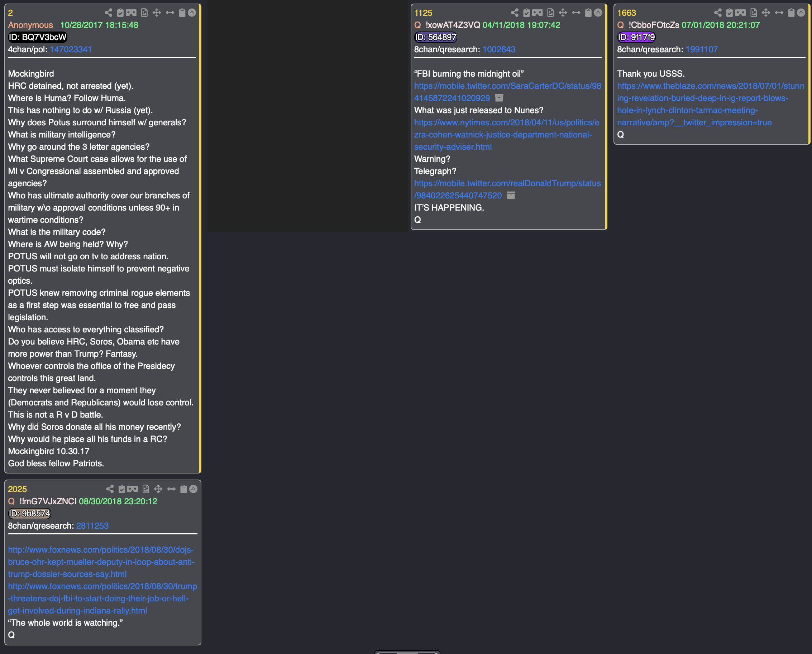
Task: Click the image file icon on post 2
Action: (144, 13)
